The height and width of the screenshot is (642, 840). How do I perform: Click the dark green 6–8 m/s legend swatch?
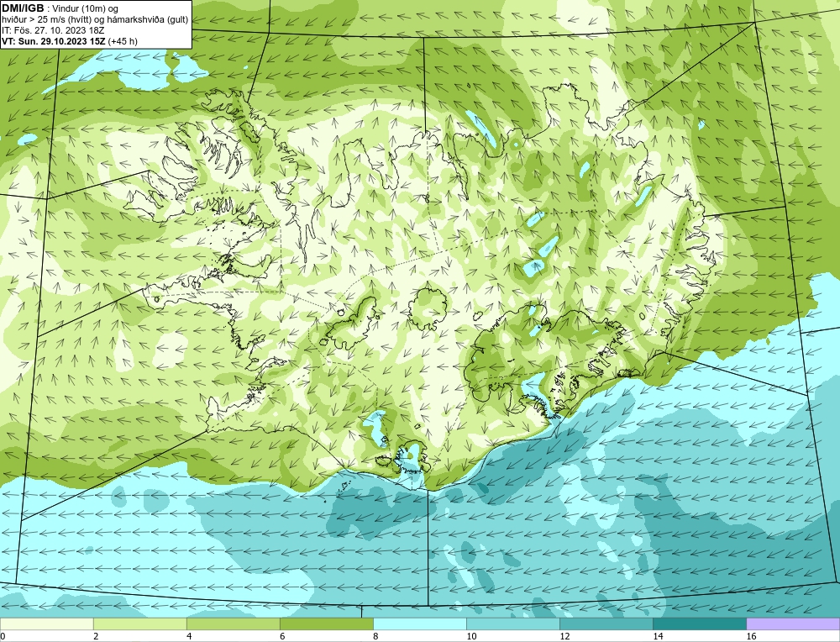pyautogui.click(x=326, y=624)
